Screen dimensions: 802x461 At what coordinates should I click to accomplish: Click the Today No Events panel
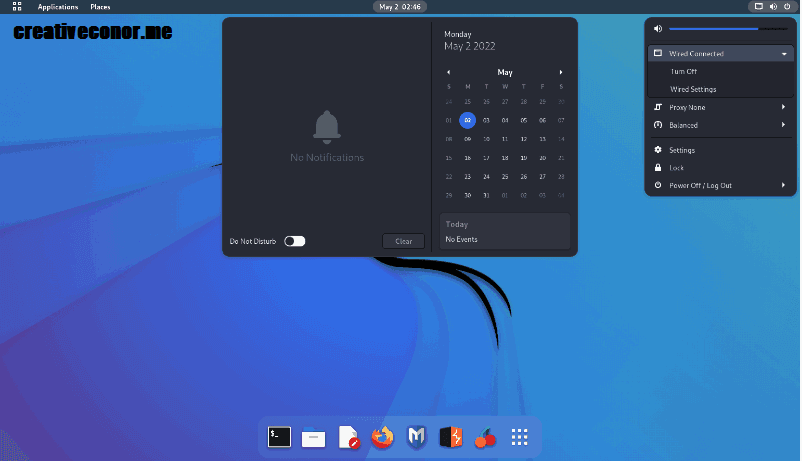point(505,231)
